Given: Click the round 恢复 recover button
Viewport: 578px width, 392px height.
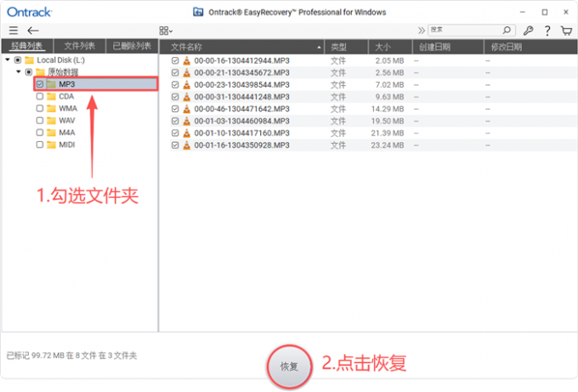Looking at the screenshot, I should pyautogui.click(x=289, y=366).
